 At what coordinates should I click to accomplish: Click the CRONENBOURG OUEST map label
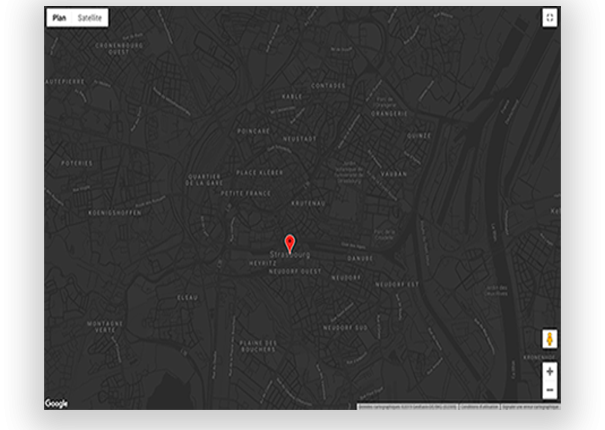pos(119,49)
